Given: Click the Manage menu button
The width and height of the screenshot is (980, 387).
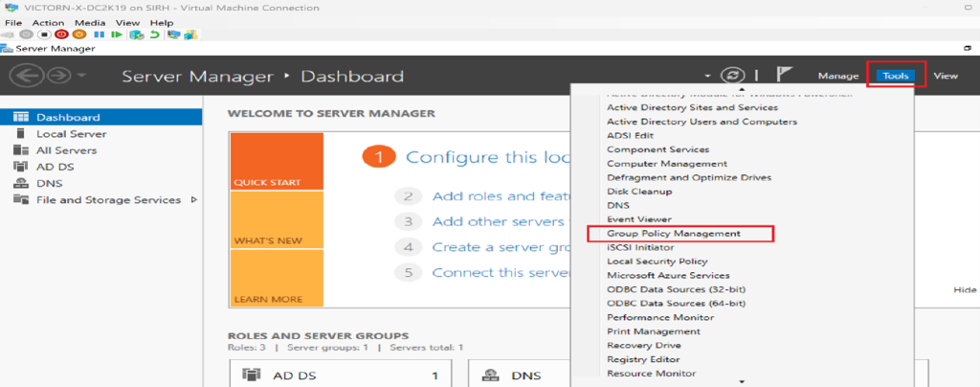Looking at the screenshot, I should pos(837,76).
